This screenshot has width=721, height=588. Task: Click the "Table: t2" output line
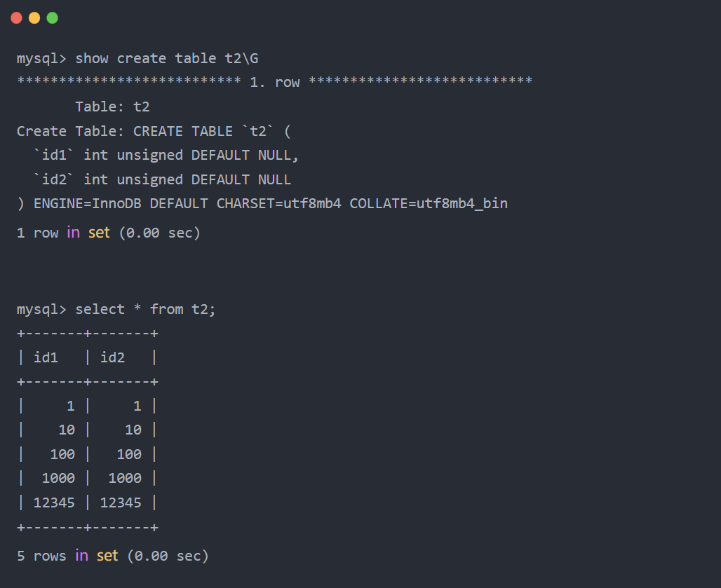[x=112, y=107]
